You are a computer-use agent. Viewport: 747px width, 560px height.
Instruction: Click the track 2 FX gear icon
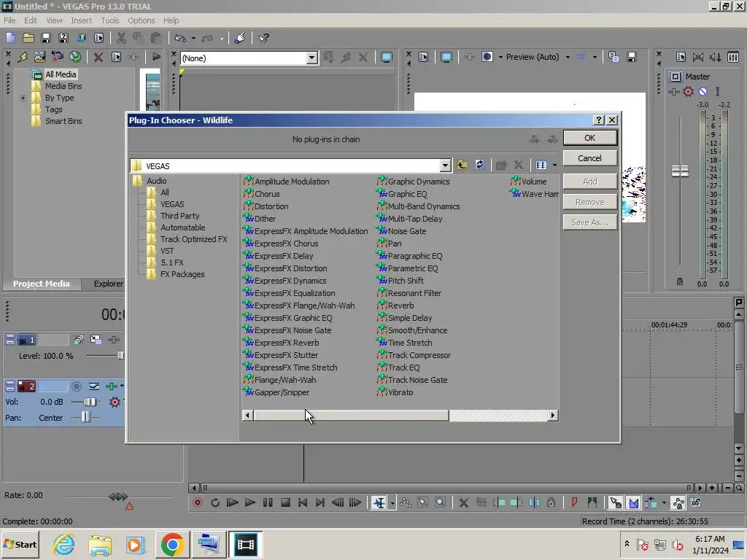115,402
